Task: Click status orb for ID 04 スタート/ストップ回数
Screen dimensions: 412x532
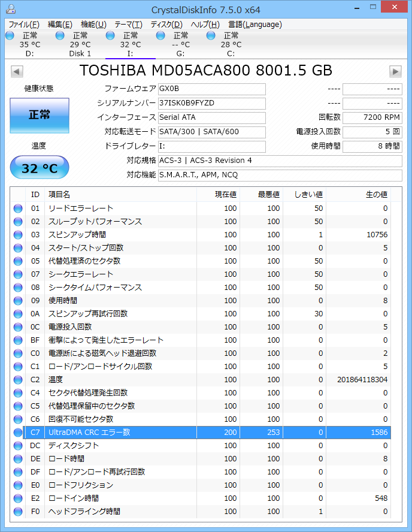Action: pos(18,248)
